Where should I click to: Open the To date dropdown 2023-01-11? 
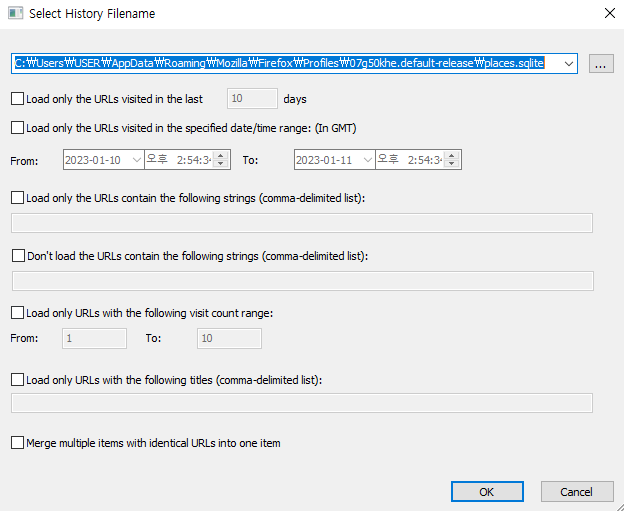(x=367, y=160)
